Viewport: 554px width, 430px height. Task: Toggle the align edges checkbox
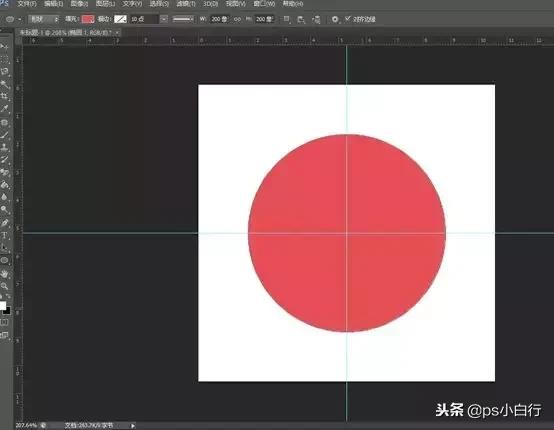coord(348,19)
